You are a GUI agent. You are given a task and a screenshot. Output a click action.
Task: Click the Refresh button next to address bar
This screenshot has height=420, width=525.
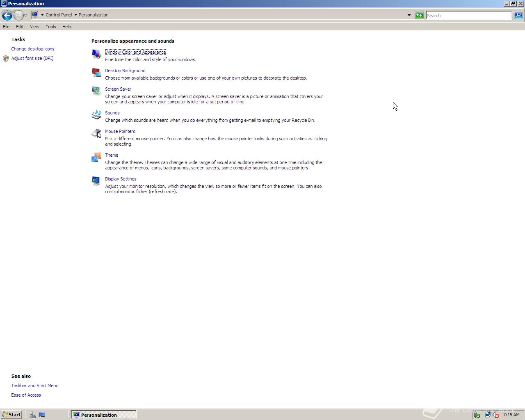point(419,15)
